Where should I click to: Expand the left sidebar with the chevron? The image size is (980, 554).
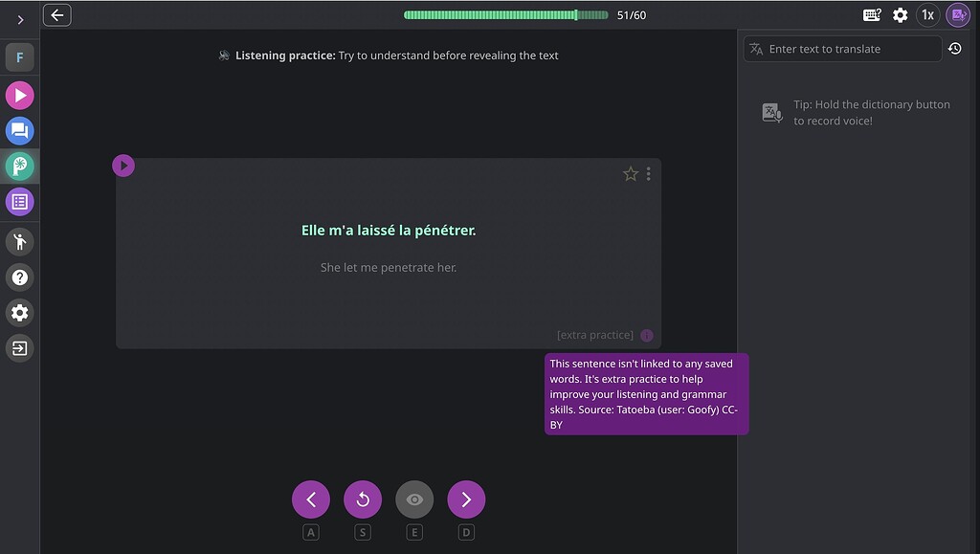(x=20, y=19)
